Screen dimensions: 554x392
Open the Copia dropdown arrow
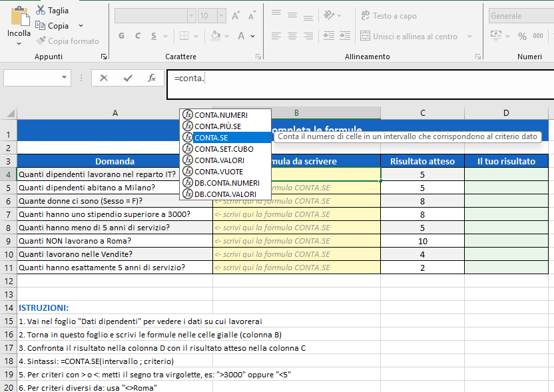[x=81, y=26]
